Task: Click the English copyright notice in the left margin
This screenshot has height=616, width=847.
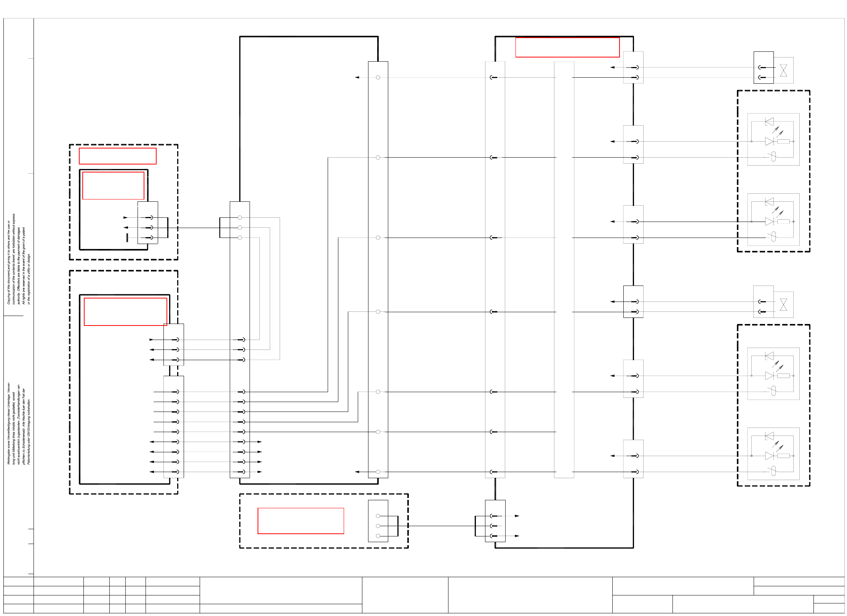Action: click(x=18, y=259)
